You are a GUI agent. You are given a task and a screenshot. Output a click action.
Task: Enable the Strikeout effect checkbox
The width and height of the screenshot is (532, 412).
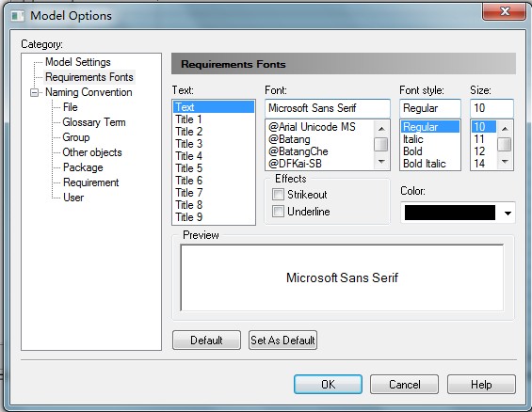(x=278, y=195)
